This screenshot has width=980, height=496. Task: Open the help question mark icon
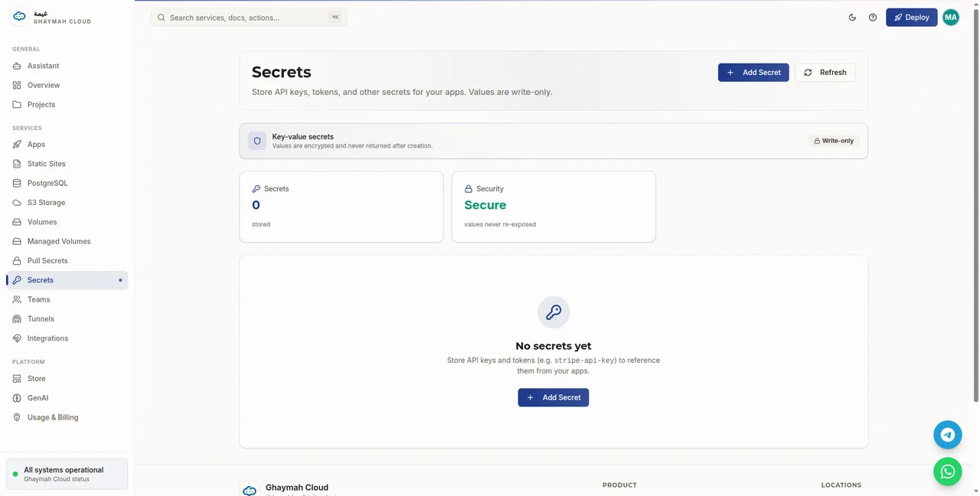pyautogui.click(x=873, y=18)
